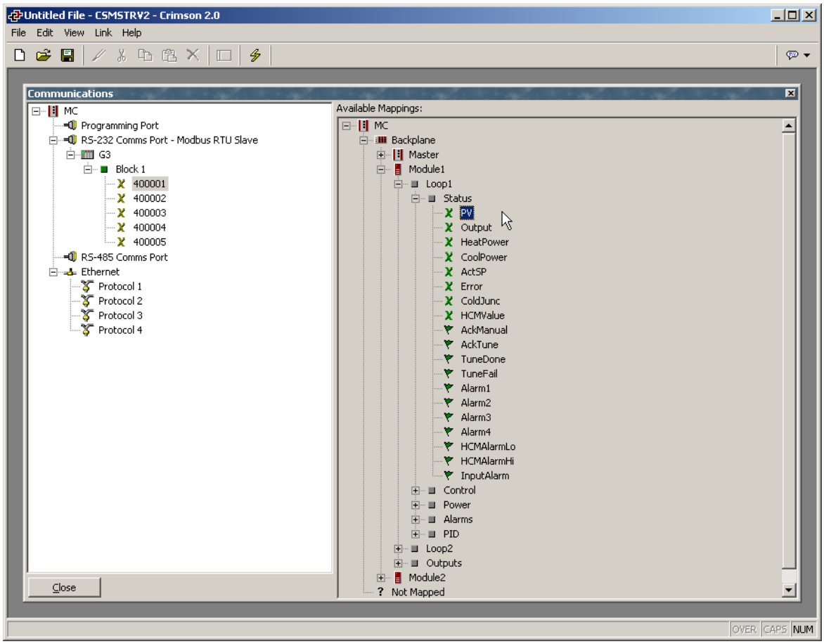Viewport: 824px width, 644px height.
Task: Click the Ethernet network icon
Action: tap(70, 272)
